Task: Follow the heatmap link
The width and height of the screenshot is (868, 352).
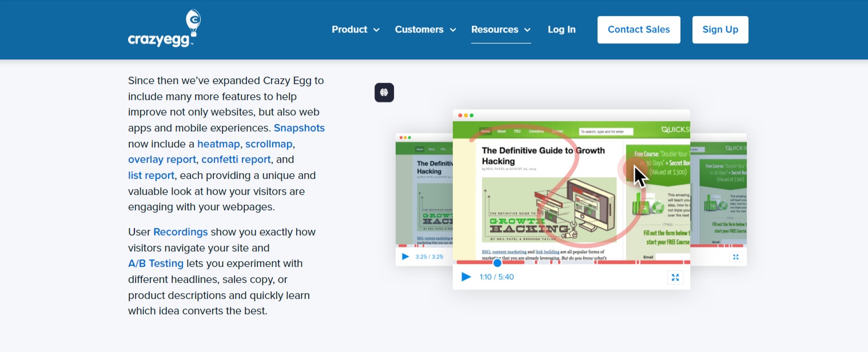Action: point(218,144)
